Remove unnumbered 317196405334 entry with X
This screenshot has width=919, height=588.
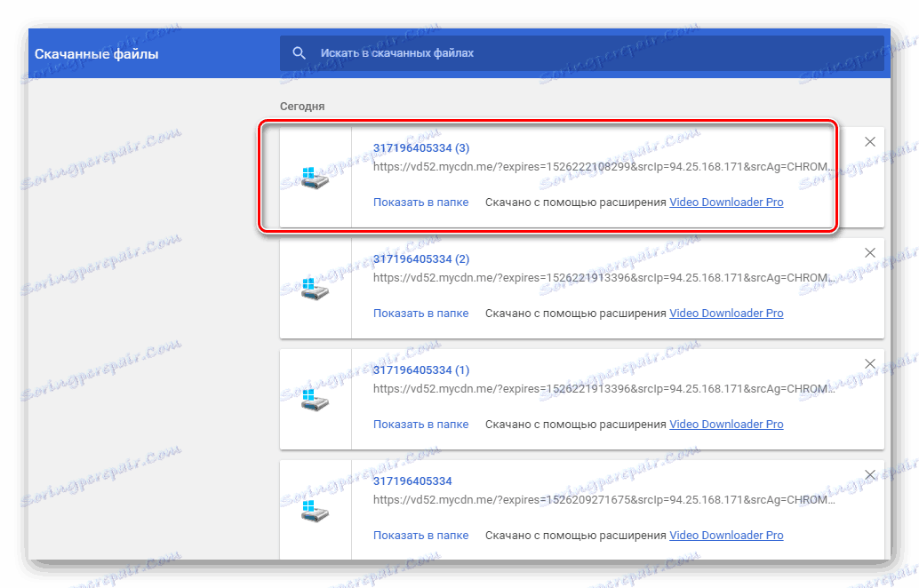(x=870, y=475)
